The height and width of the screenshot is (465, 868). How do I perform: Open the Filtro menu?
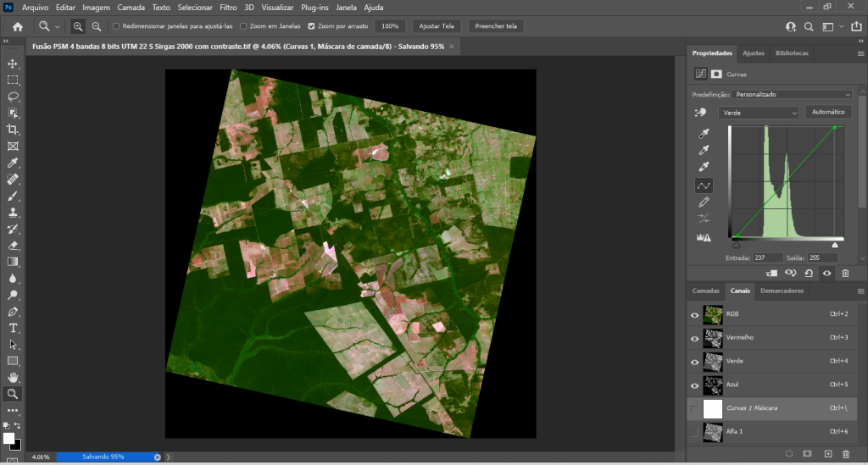(228, 8)
